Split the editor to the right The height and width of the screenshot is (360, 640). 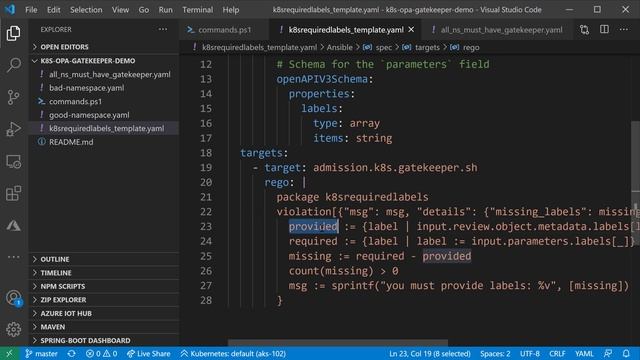(604, 29)
